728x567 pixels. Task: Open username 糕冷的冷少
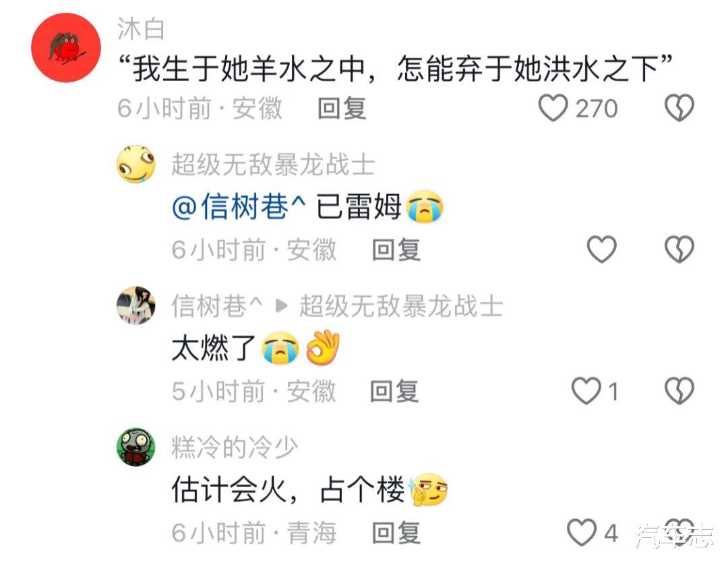[235, 448]
